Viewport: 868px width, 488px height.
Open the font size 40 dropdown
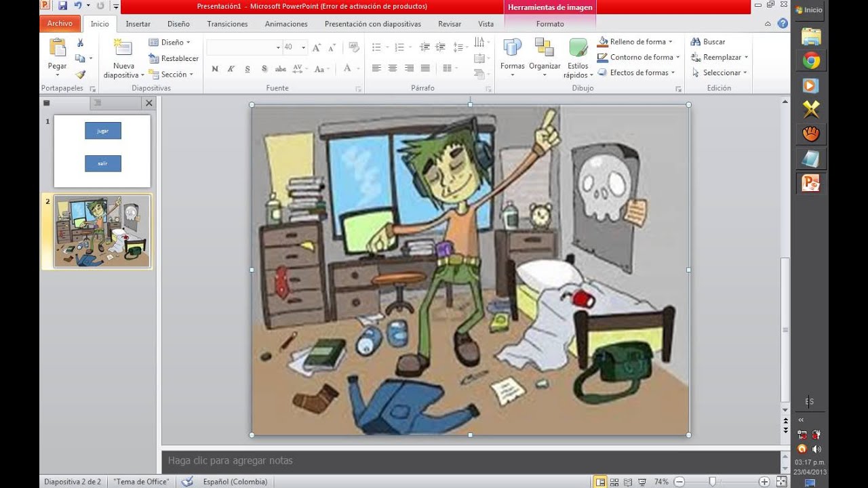303,47
